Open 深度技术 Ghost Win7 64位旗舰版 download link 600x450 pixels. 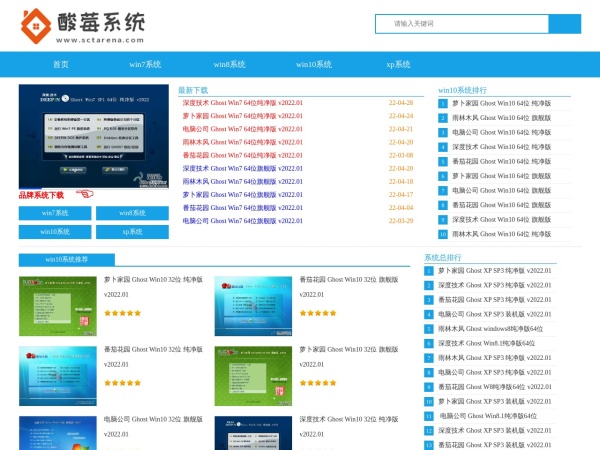(243, 168)
